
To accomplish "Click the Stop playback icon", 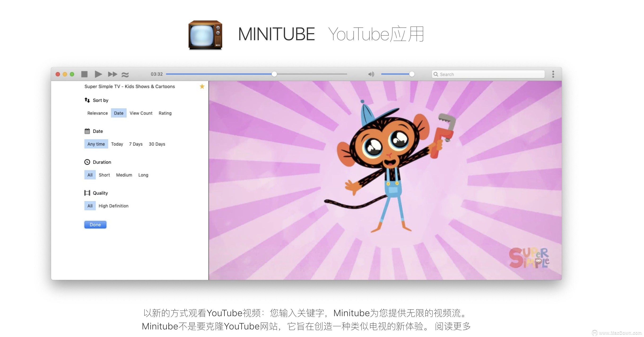I will coord(84,74).
